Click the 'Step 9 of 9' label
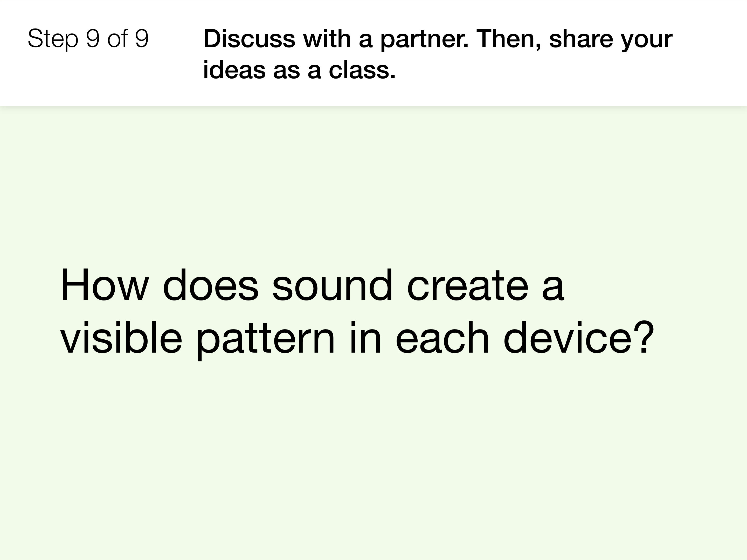The image size is (747, 560). (88, 39)
